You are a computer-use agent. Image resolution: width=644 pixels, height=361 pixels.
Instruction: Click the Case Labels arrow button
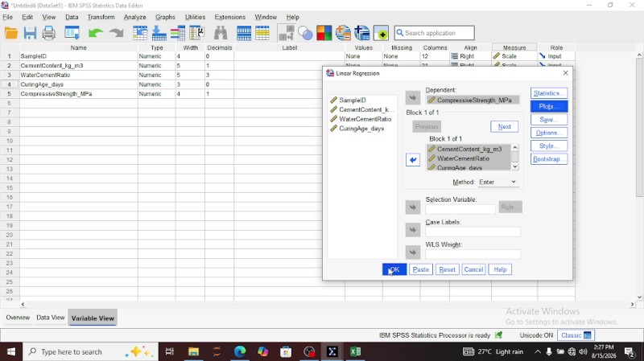pos(413,230)
